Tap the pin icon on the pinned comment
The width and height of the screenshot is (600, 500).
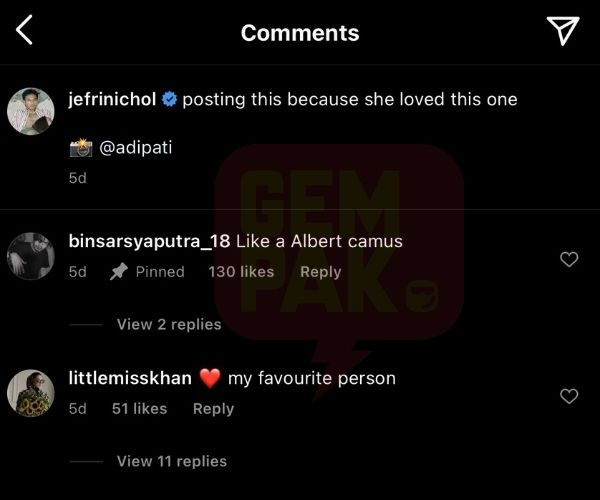point(119,272)
